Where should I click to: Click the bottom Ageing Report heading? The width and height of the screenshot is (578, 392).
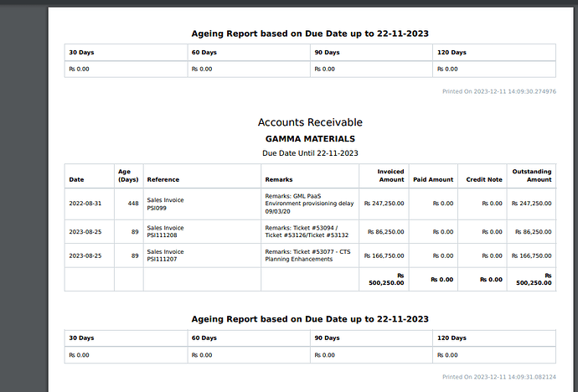(x=310, y=319)
